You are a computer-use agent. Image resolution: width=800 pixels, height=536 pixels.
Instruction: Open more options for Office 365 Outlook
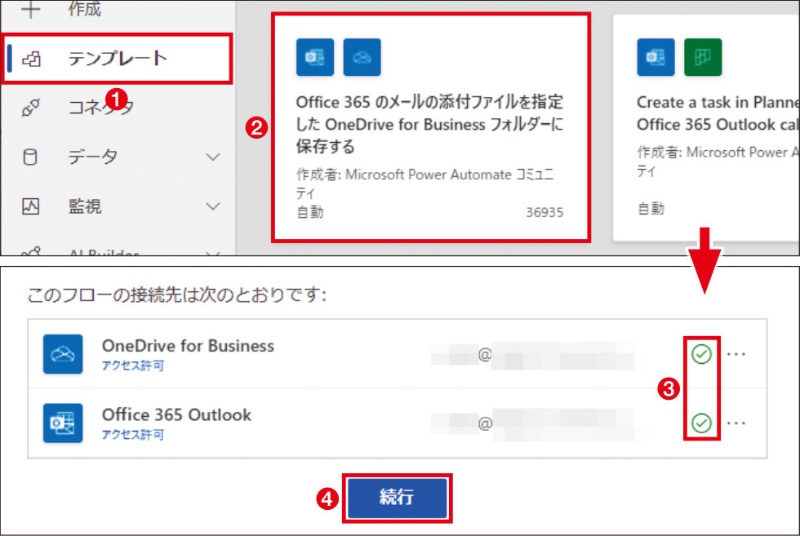[x=736, y=423]
